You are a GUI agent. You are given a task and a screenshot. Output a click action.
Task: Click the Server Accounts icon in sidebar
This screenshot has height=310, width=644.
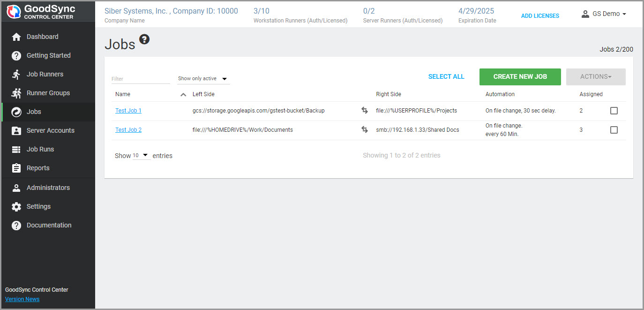(16, 130)
